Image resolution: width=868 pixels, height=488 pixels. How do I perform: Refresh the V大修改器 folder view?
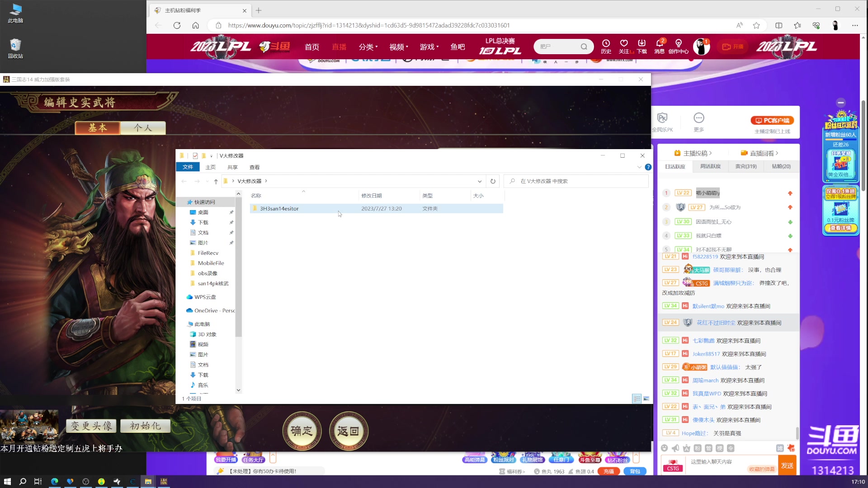(x=493, y=181)
